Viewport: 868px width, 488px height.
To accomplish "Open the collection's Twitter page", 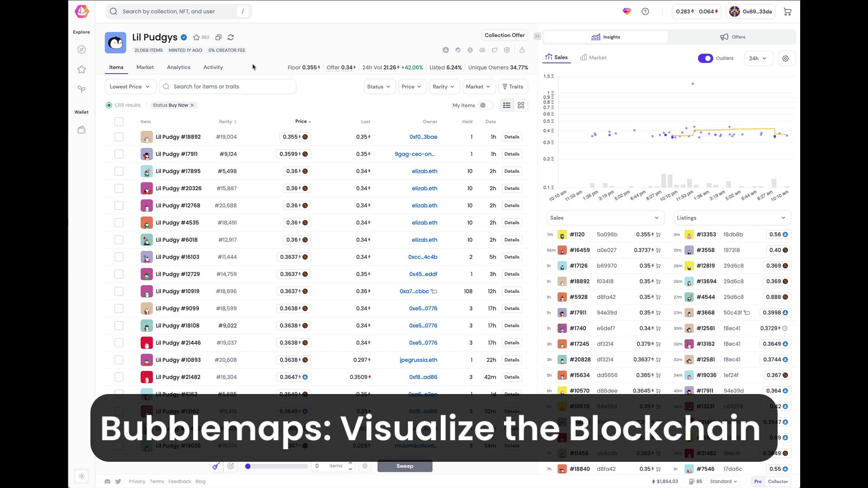I will tap(495, 50).
